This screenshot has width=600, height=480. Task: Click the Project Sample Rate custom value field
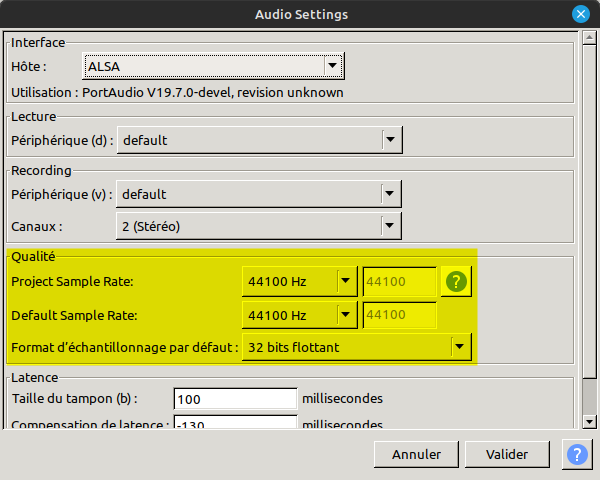coord(399,282)
